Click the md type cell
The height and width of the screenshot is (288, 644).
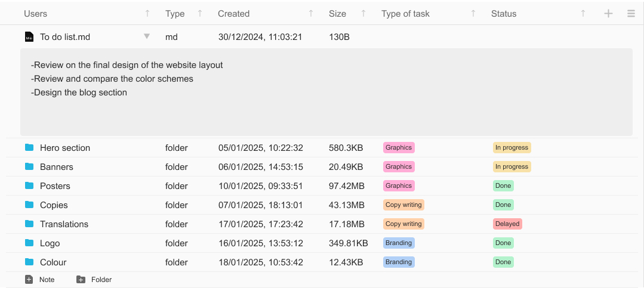(171, 37)
